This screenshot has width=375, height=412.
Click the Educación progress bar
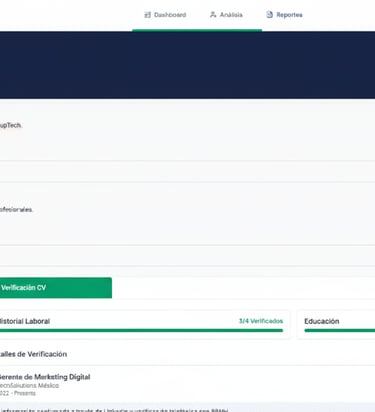pyautogui.click(x=340, y=331)
